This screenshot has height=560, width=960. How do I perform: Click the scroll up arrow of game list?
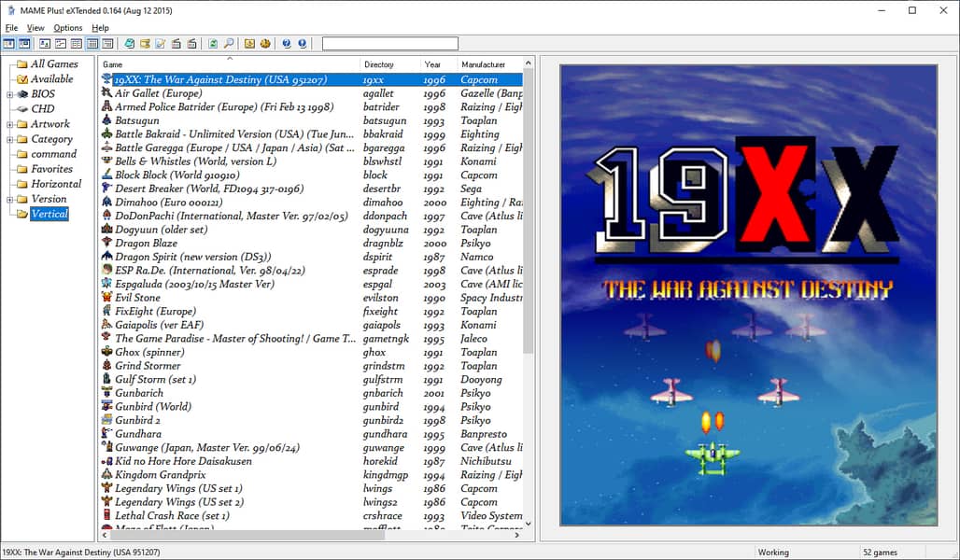529,63
